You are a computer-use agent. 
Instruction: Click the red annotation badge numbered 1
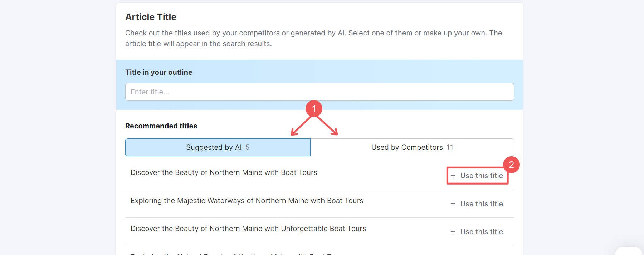pyautogui.click(x=314, y=108)
